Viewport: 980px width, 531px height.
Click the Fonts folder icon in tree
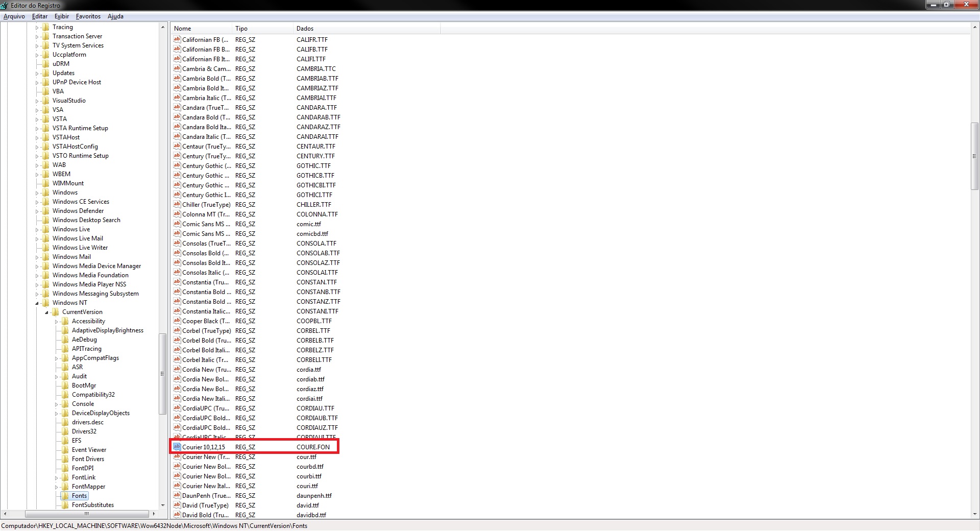[65, 496]
